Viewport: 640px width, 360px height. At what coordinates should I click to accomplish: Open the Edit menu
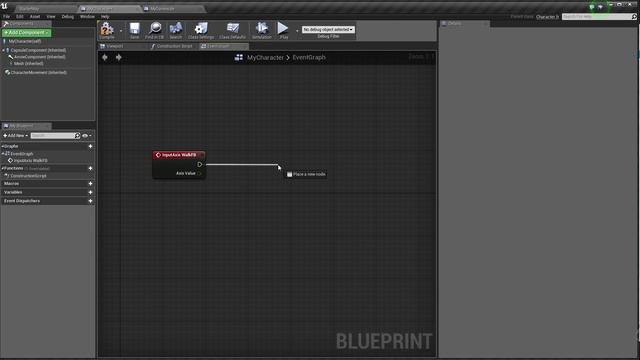[20, 16]
